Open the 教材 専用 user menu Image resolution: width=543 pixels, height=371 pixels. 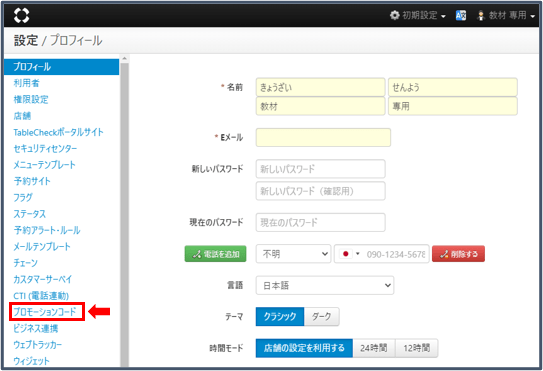click(506, 16)
